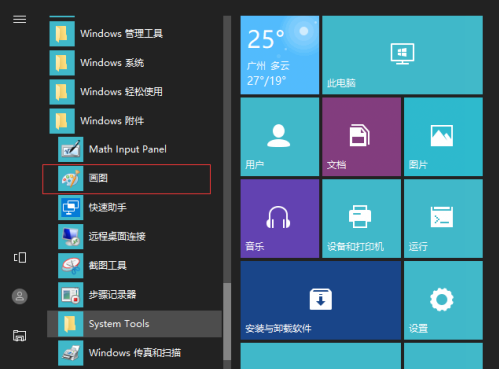This screenshot has width=499, height=369.
Task: Open the 用户 user tile
Action: 280,137
